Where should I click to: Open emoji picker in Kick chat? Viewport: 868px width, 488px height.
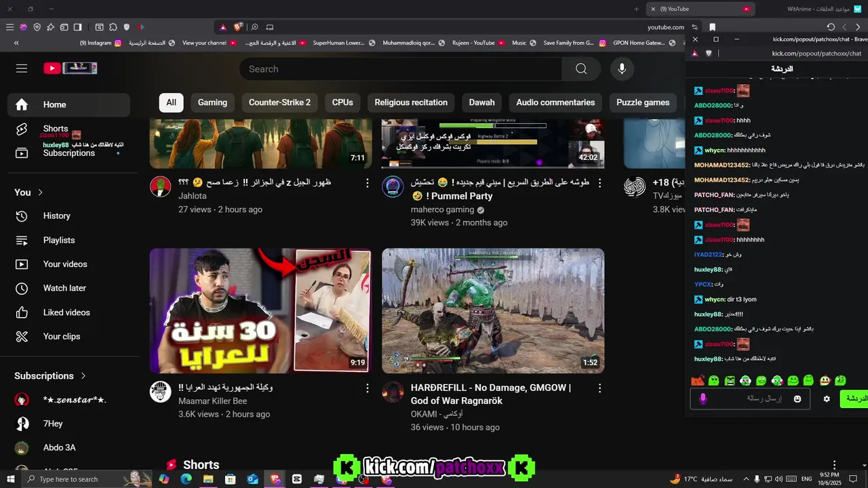pyautogui.click(x=797, y=399)
